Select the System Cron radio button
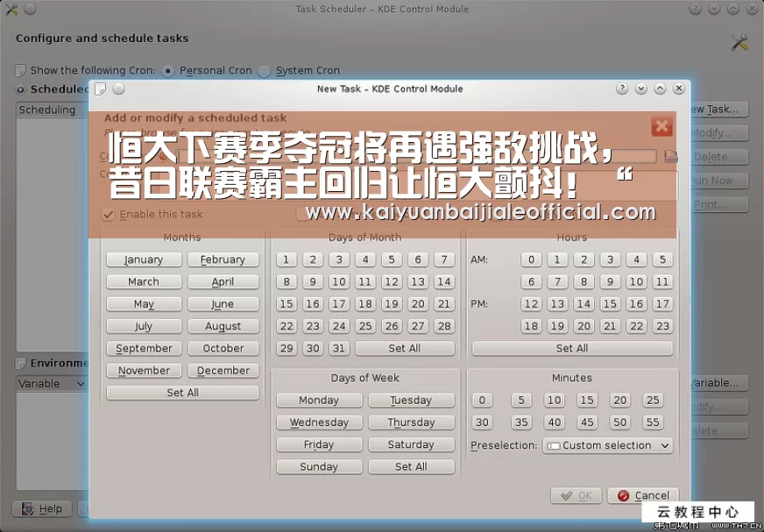The height and width of the screenshot is (532, 764). [264, 71]
